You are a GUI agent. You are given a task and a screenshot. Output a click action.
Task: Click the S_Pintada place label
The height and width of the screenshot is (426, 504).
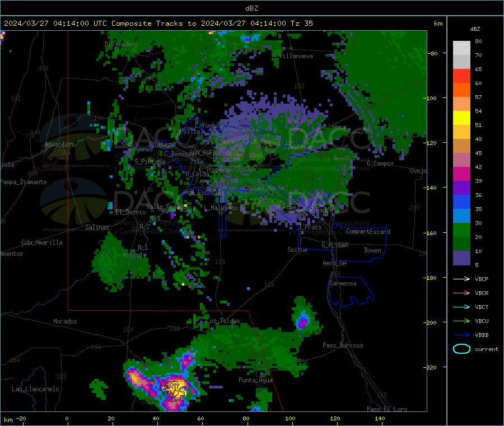click(150, 162)
